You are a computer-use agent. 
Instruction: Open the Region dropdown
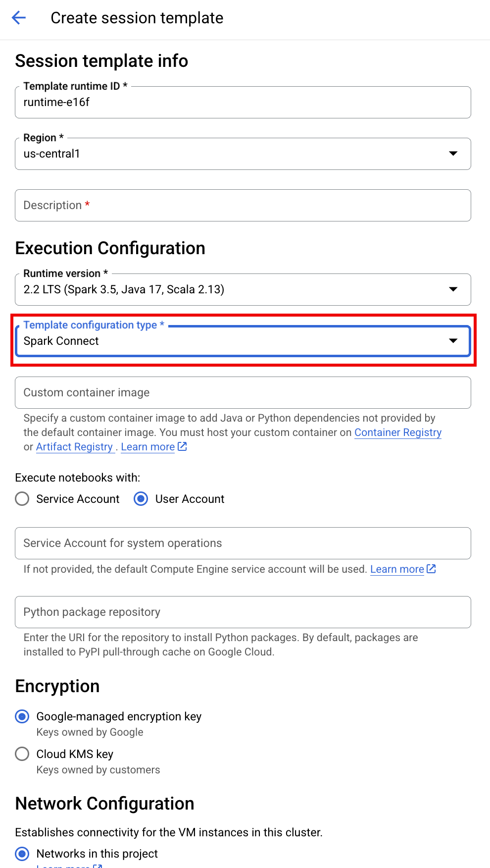[x=243, y=154]
